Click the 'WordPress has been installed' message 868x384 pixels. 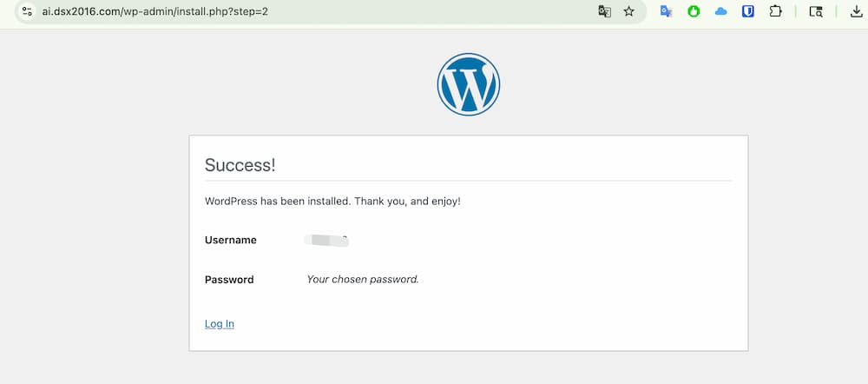(x=332, y=202)
